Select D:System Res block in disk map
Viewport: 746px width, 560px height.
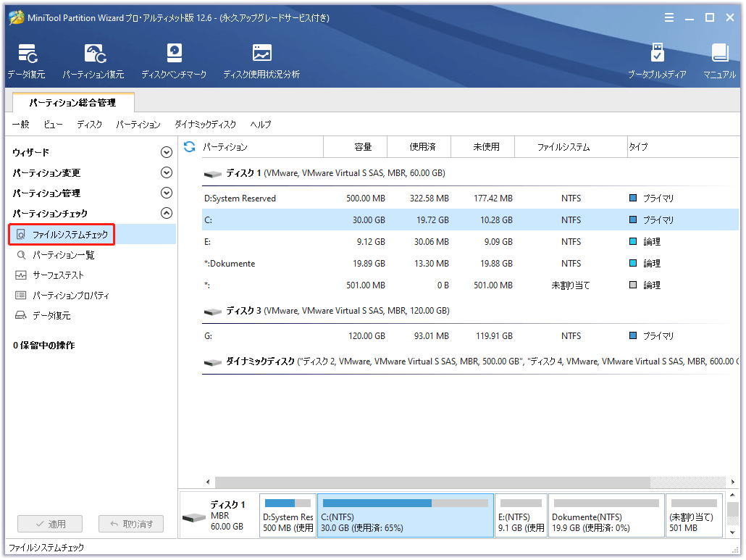pyautogui.click(x=288, y=515)
